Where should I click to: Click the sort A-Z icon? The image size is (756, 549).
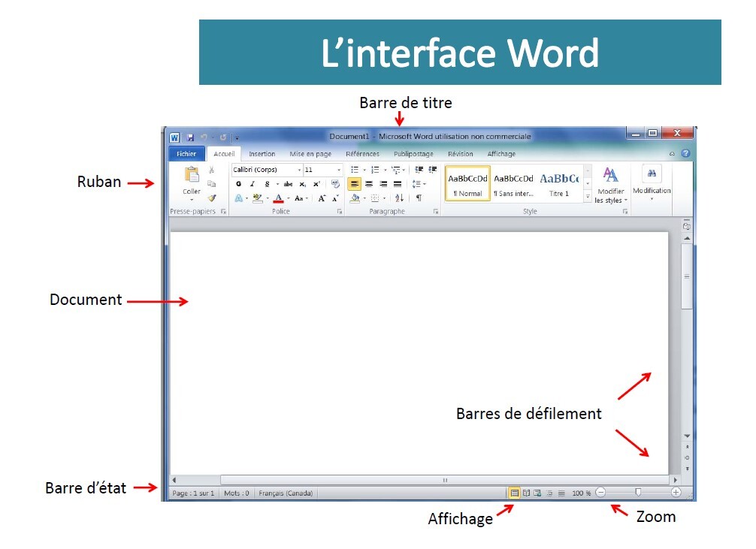tap(399, 198)
